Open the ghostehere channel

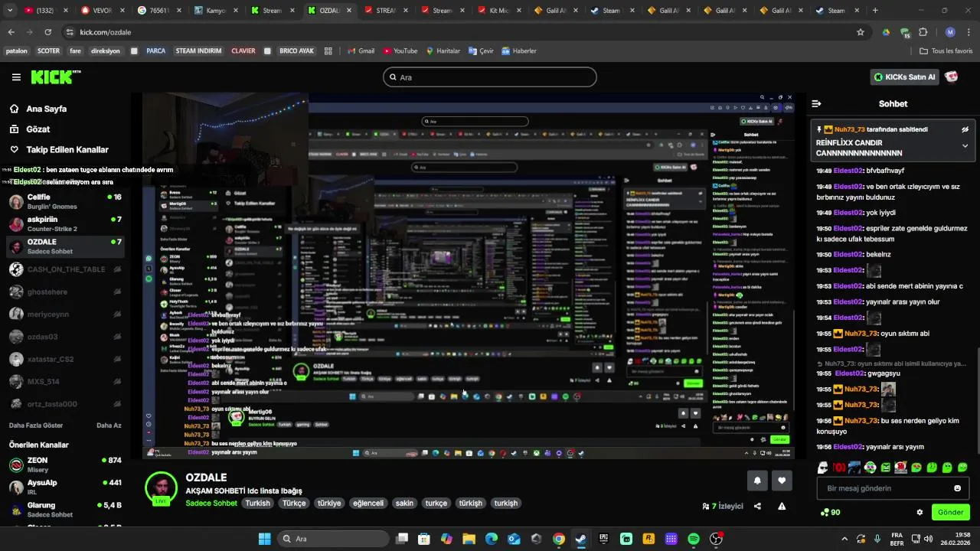click(65, 292)
